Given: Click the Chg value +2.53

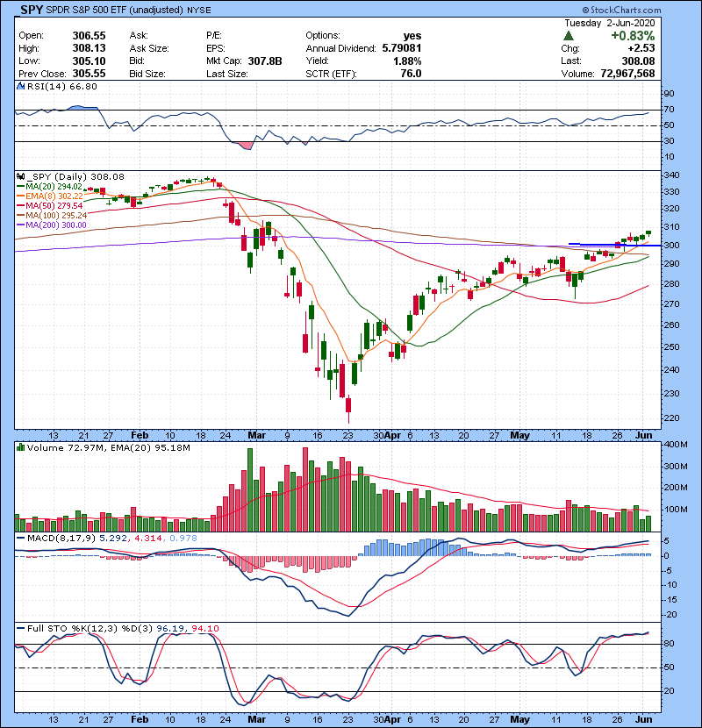Looking at the screenshot, I should [641, 48].
